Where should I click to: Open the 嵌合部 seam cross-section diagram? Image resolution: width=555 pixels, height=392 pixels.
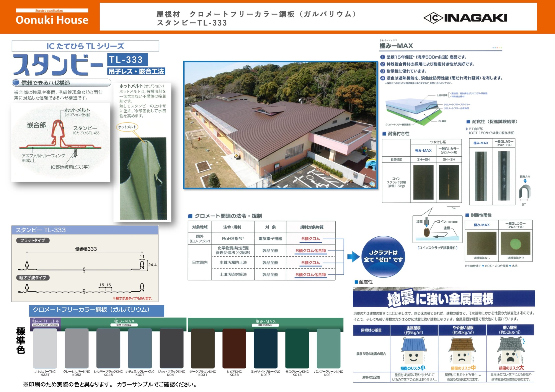click(61, 143)
